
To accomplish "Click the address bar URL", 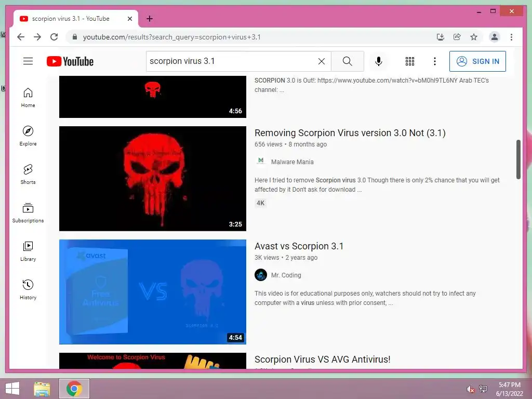I will point(171,37).
